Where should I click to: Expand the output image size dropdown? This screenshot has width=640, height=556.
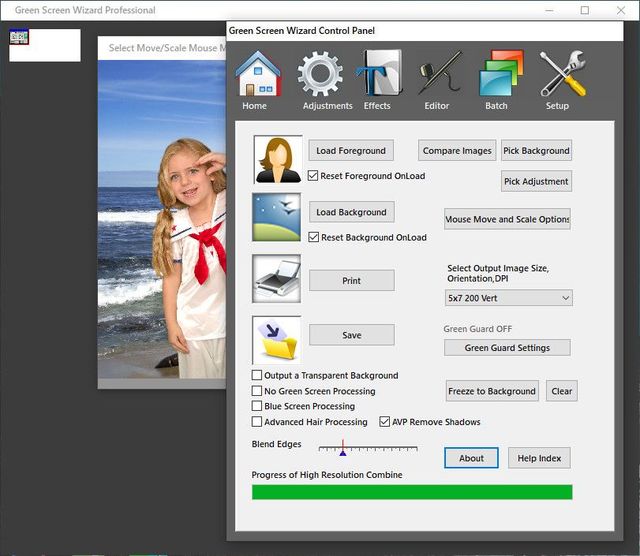click(509, 298)
